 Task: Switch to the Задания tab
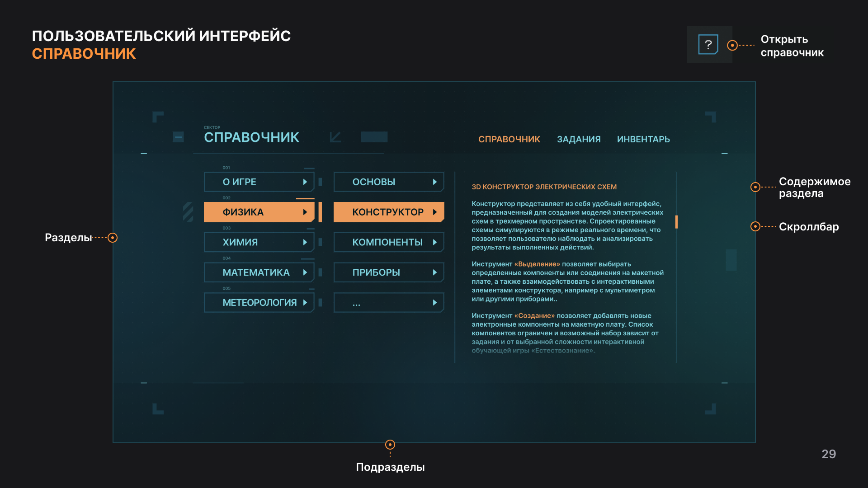pyautogui.click(x=579, y=139)
